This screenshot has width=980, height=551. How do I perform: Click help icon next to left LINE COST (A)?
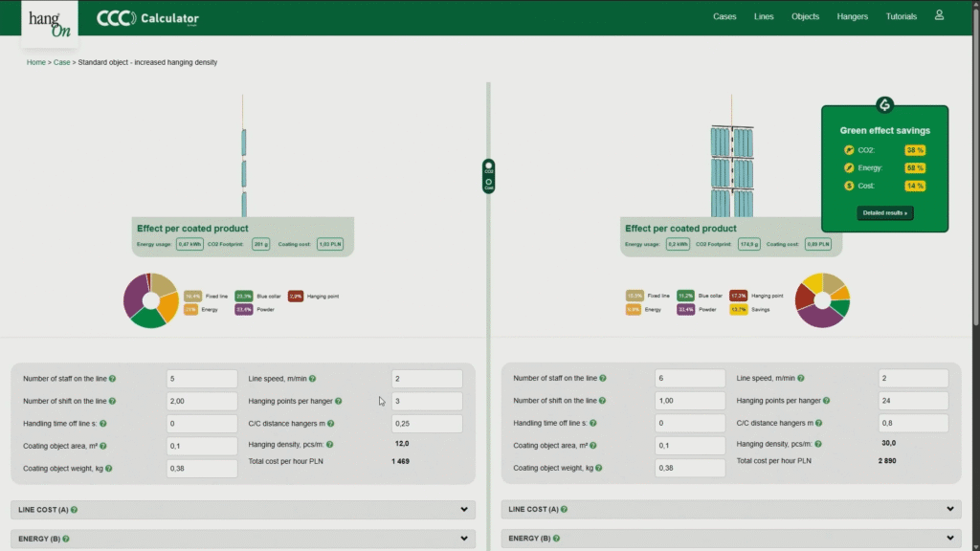(x=74, y=510)
